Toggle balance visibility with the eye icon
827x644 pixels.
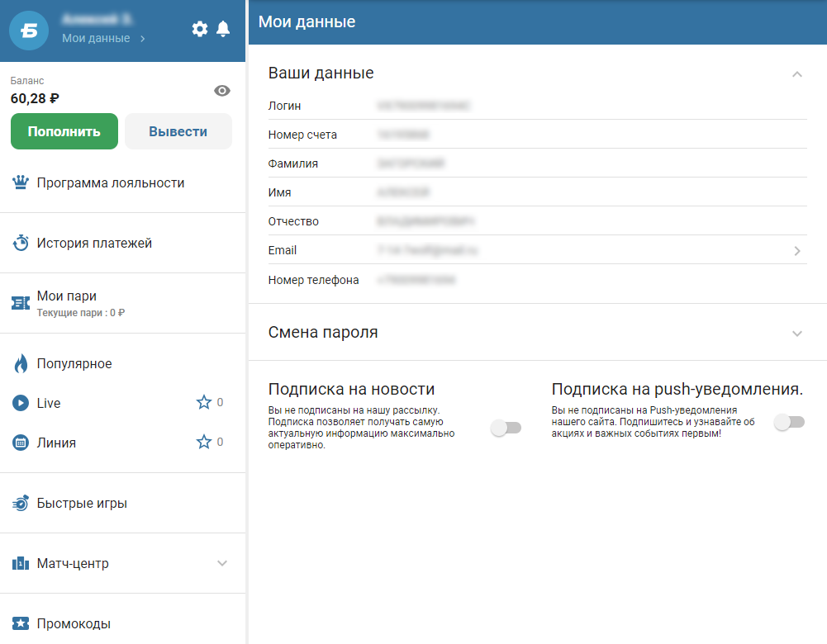[x=222, y=91]
